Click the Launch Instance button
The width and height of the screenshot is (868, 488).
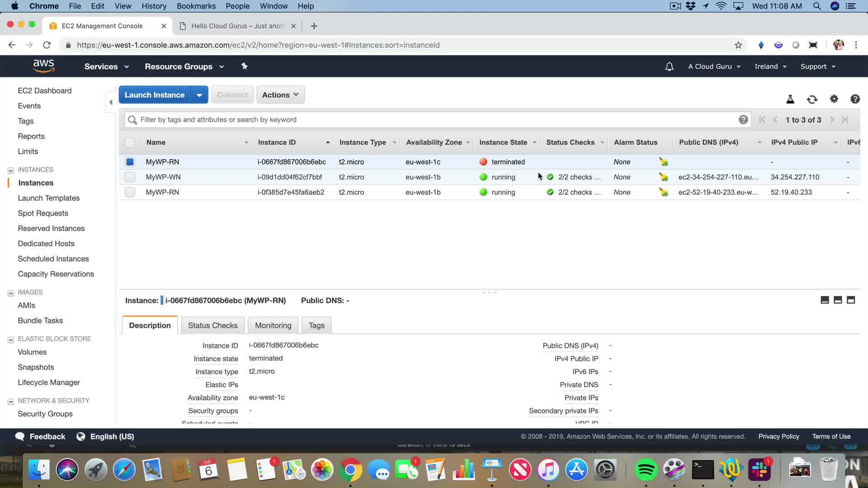click(x=155, y=95)
